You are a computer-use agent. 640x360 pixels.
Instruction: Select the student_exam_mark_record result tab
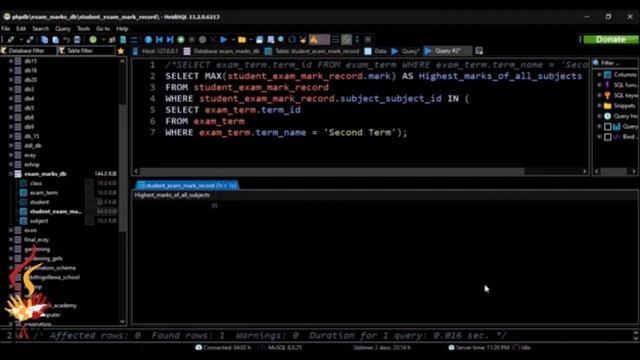coord(187,185)
